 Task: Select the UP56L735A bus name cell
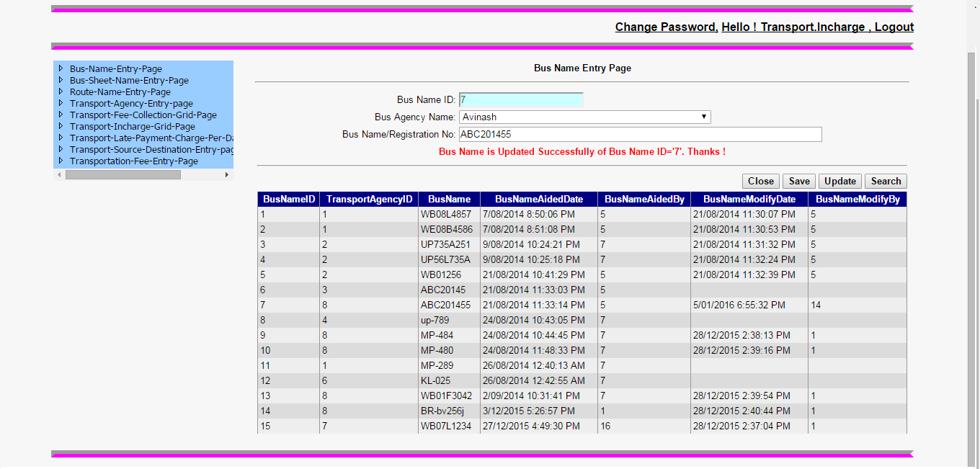pos(449,260)
